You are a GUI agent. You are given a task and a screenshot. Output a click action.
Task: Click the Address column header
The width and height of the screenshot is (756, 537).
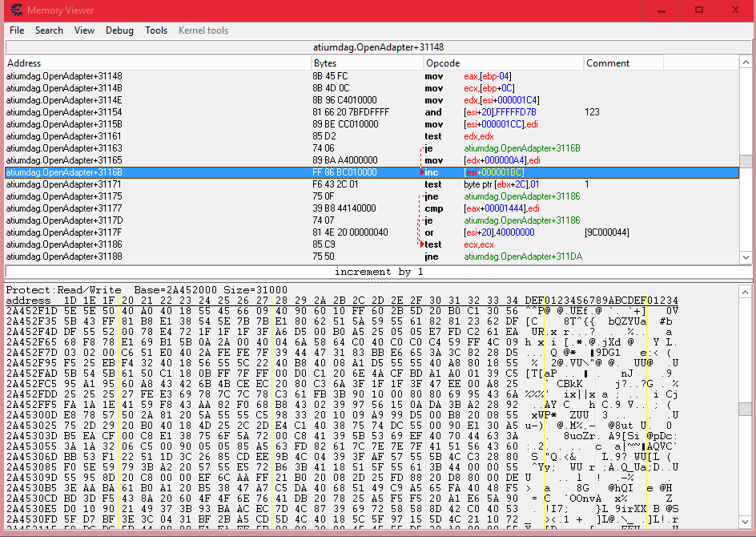tap(158, 63)
